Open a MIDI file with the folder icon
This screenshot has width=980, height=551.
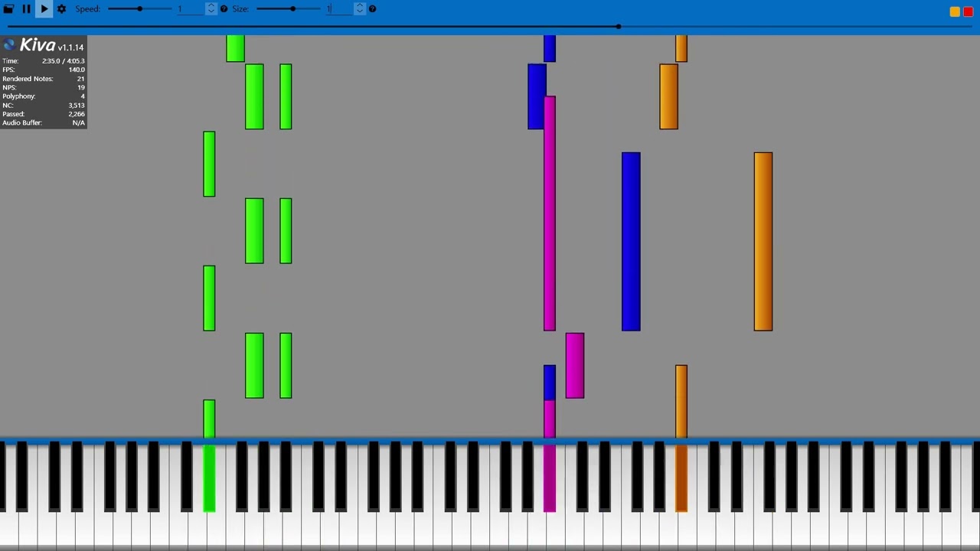pyautogui.click(x=8, y=8)
